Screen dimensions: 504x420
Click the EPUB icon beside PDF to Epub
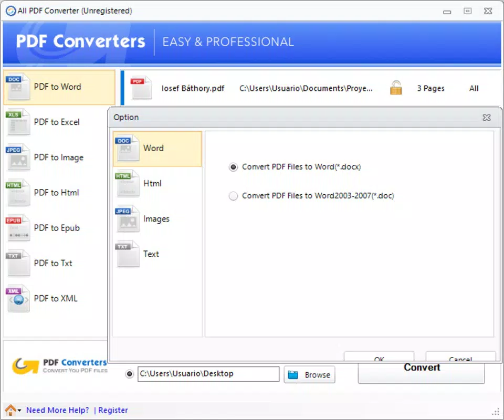click(x=18, y=228)
